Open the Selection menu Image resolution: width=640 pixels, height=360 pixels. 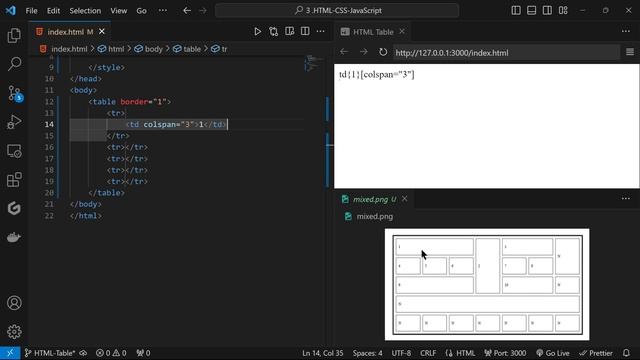[x=85, y=11]
